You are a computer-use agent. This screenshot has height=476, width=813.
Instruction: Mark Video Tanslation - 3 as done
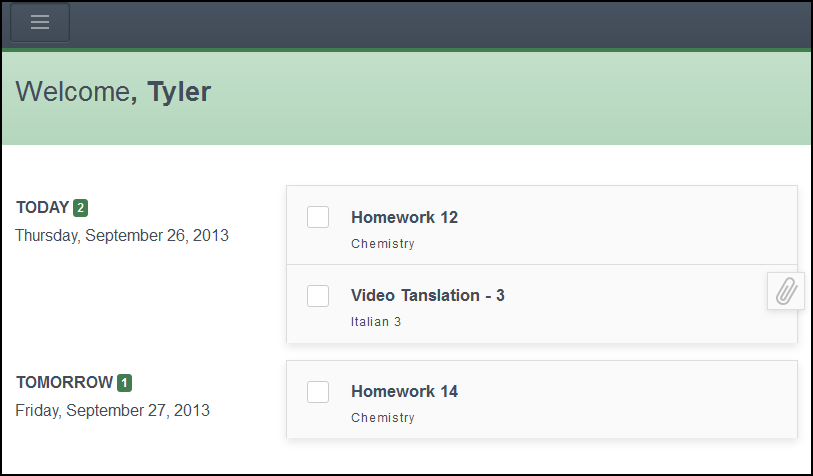coord(318,295)
